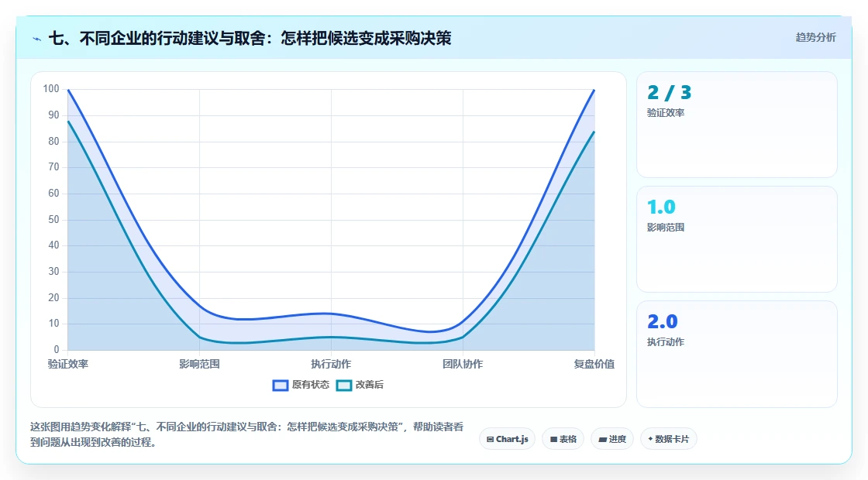
Task: Click the y-axis value 0
Action: click(x=57, y=350)
